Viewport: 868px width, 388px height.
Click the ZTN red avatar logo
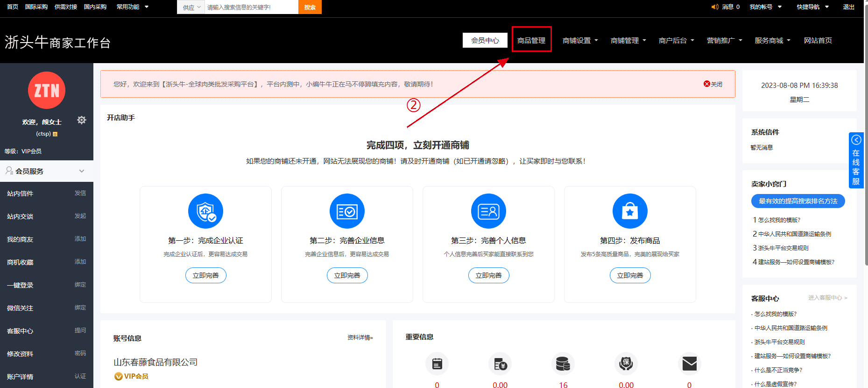coord(47,90)
